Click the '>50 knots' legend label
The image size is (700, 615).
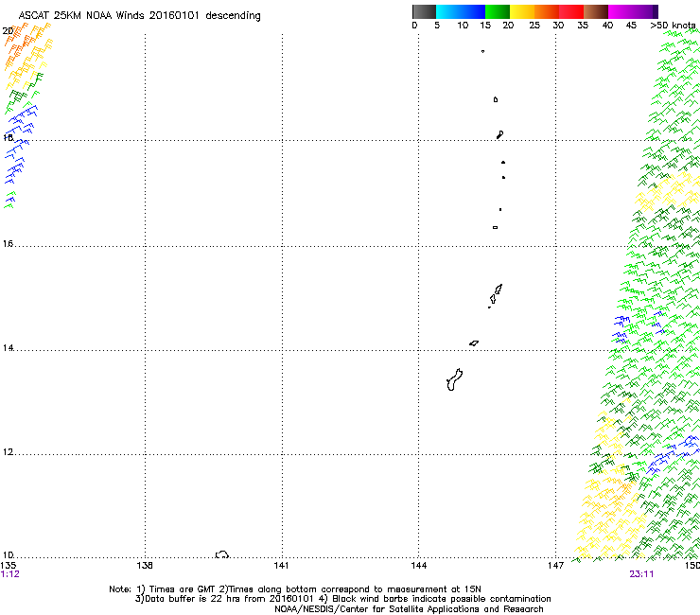673,26
